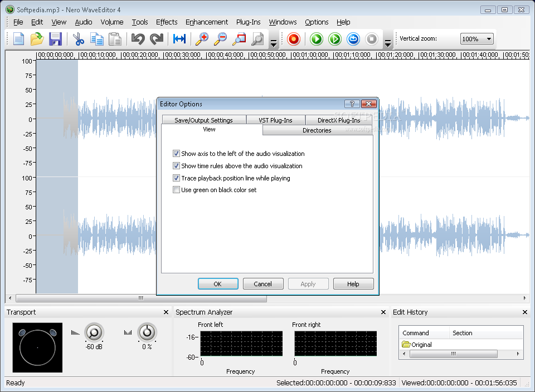Select the View tab
Screen dimensions: 535x392
pyautogui.click(x=209, y=129)
